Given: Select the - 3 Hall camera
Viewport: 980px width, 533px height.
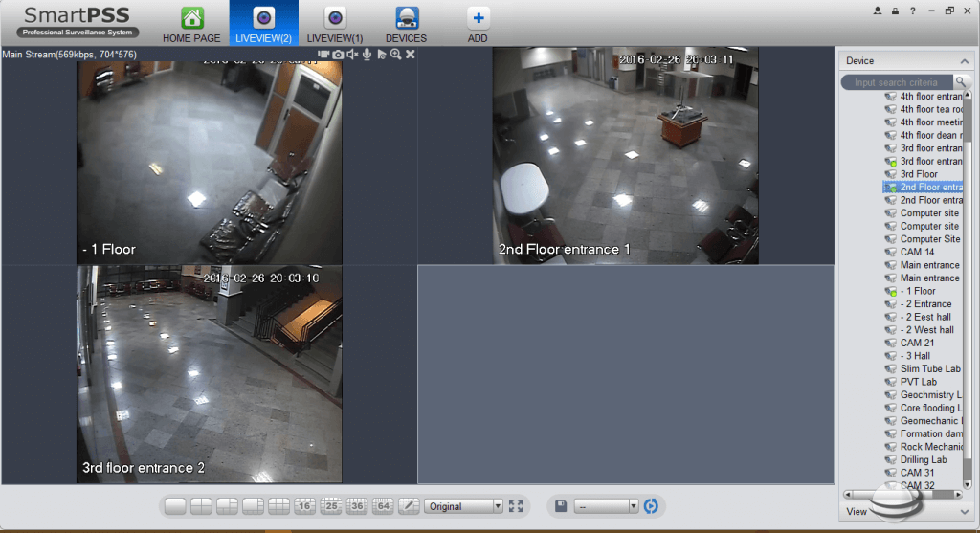Looking at the screenshot, I should [x=907, y=356].
